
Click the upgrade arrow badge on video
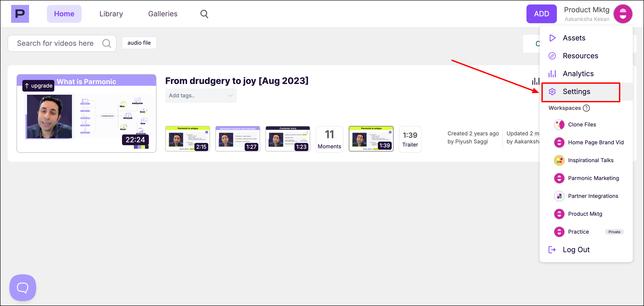tap(38, 86)
